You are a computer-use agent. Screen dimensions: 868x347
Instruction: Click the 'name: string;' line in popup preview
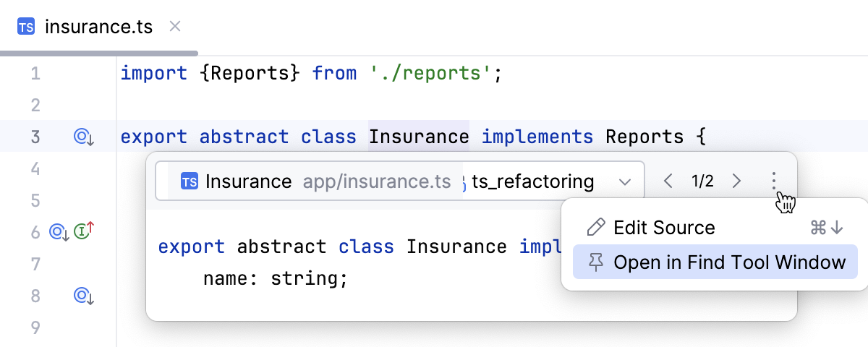(276, 278)
